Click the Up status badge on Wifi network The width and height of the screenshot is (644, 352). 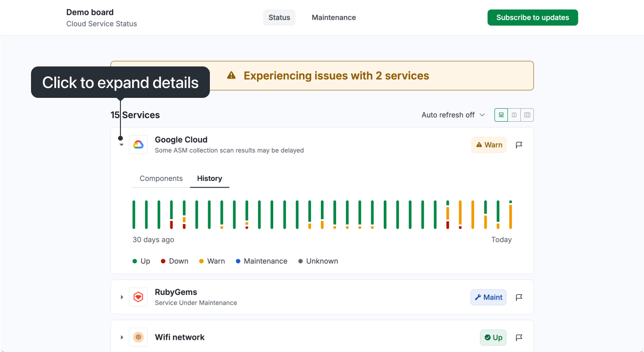[493, 337]
